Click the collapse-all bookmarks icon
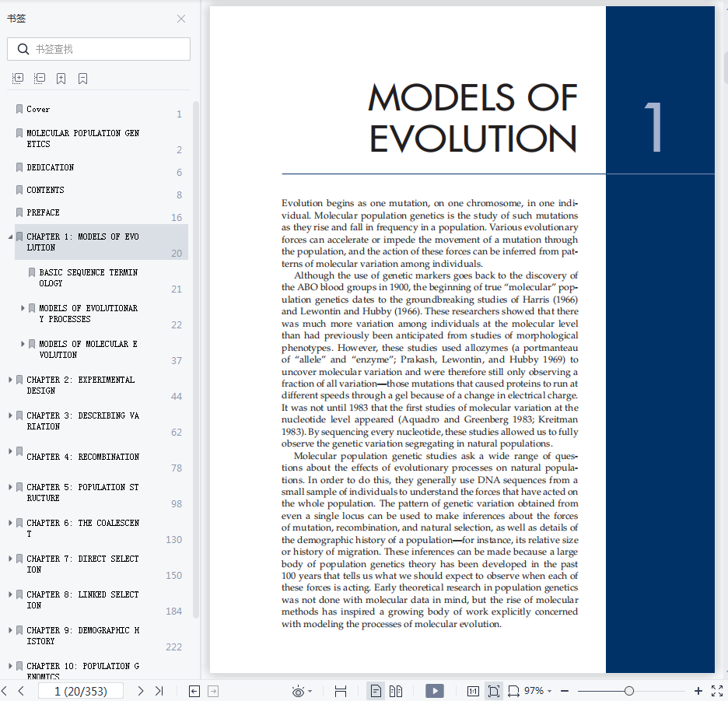 click(x=40, y=79)
